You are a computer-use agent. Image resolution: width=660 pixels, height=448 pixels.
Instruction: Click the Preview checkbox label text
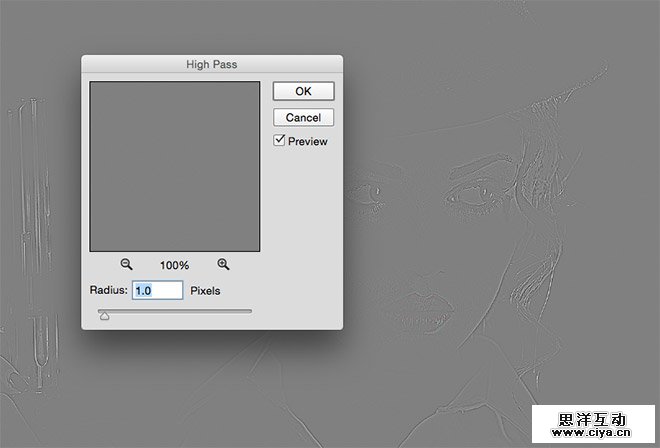[x=307, y=142]
